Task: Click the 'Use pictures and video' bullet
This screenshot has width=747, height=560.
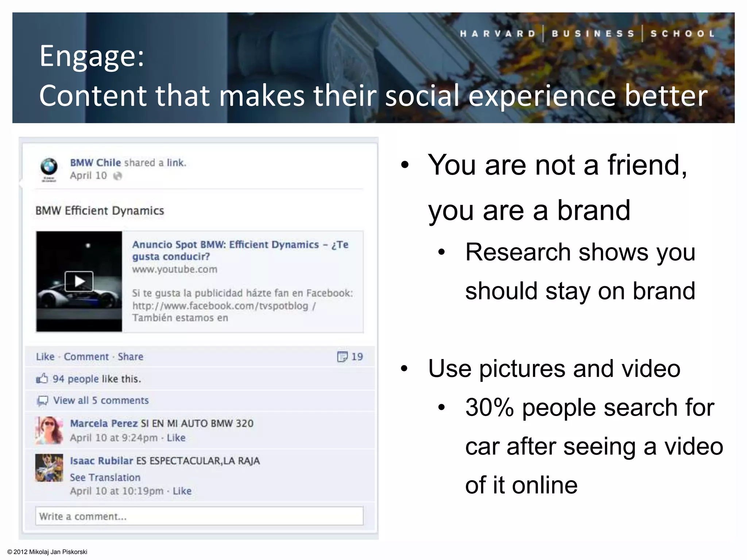Action: [554, 369]
